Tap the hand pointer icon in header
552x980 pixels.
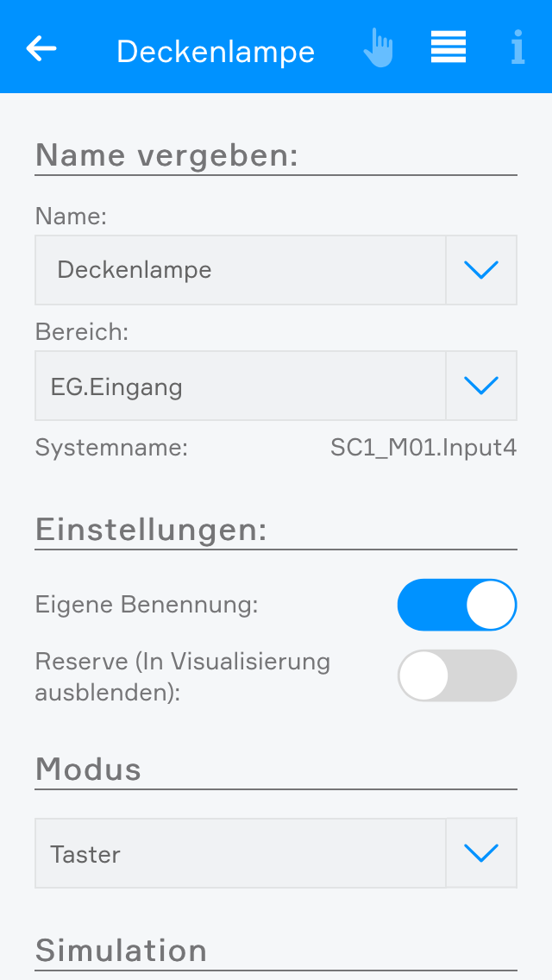(378, 48)
